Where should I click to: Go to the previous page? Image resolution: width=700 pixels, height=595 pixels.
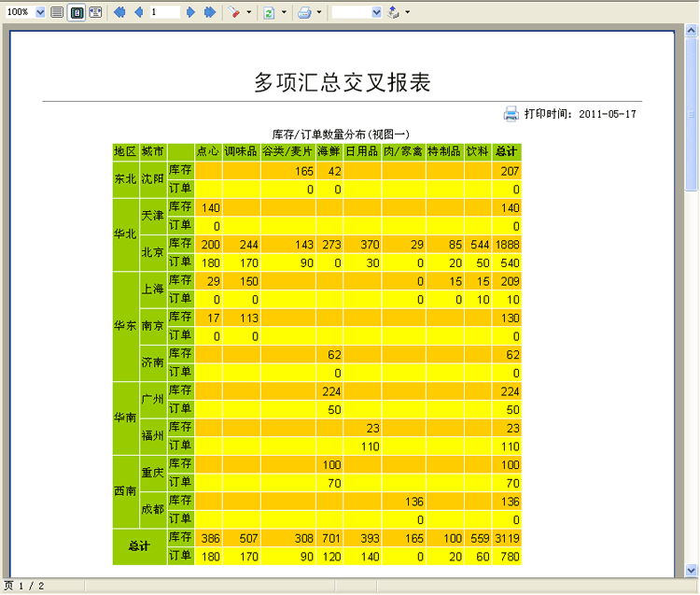click(138, 12)
